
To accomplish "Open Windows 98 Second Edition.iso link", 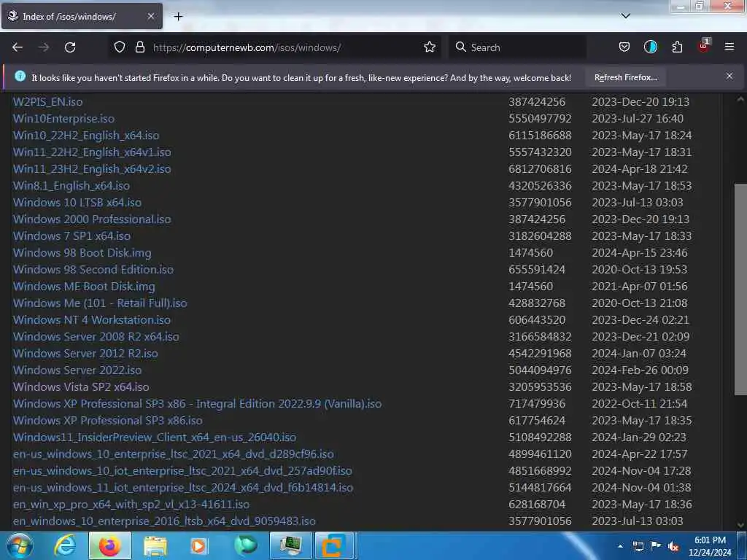I will (93, 270).
